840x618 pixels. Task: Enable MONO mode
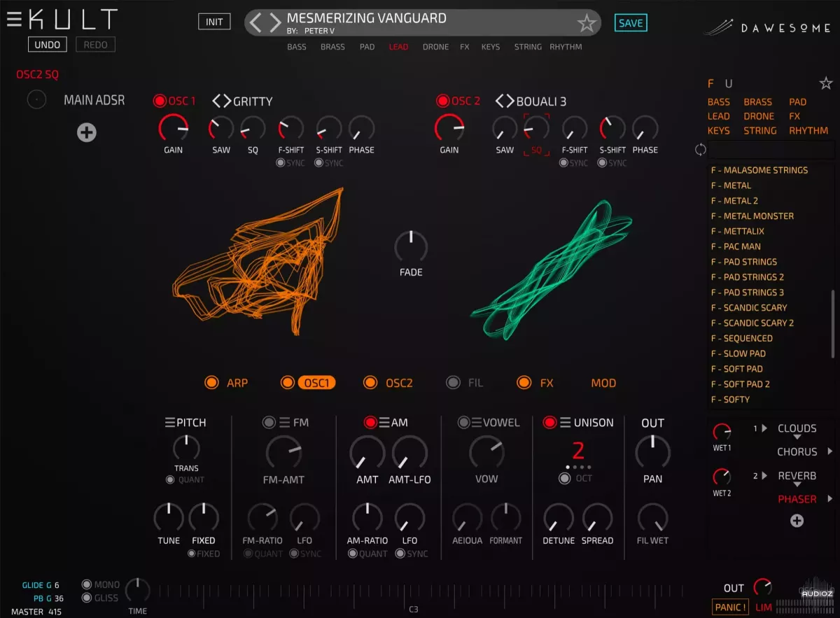87,584
